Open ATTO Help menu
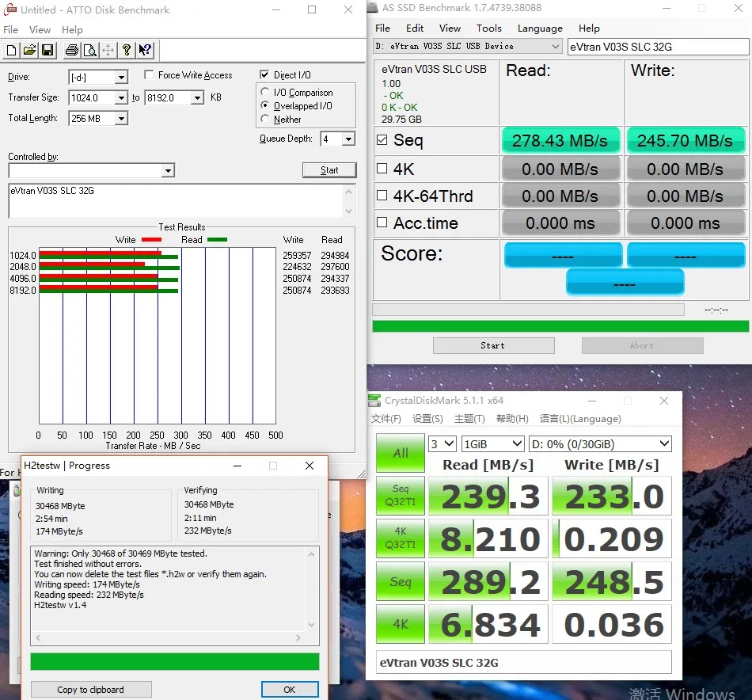Screen dimensions: 752x700 click(72, 30)
